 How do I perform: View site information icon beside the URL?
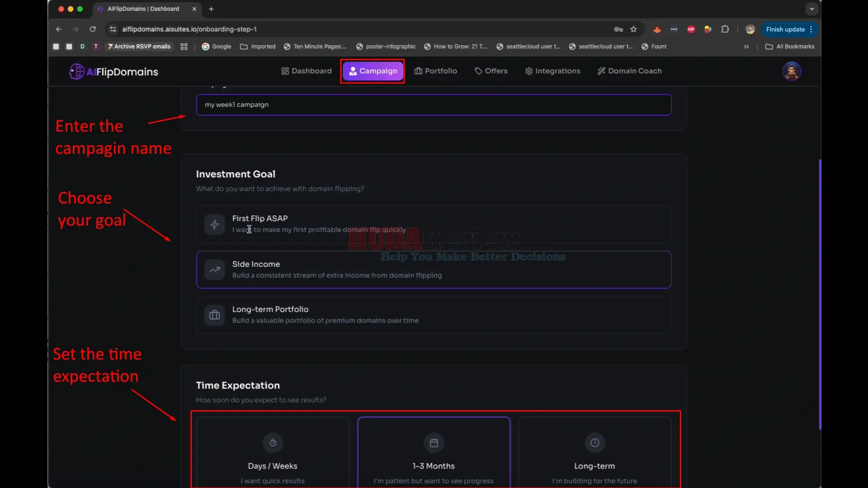pyautogui.click(x=113, y=29)
